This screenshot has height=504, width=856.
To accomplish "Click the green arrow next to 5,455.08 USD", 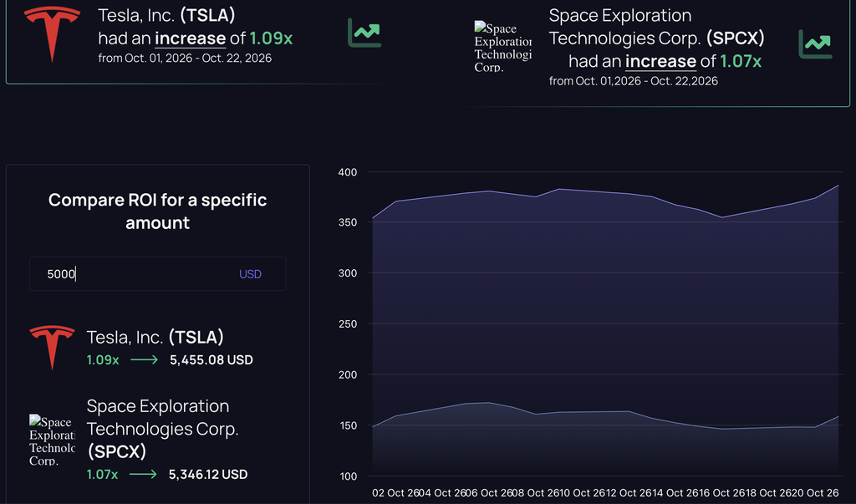I will [144, 360].
